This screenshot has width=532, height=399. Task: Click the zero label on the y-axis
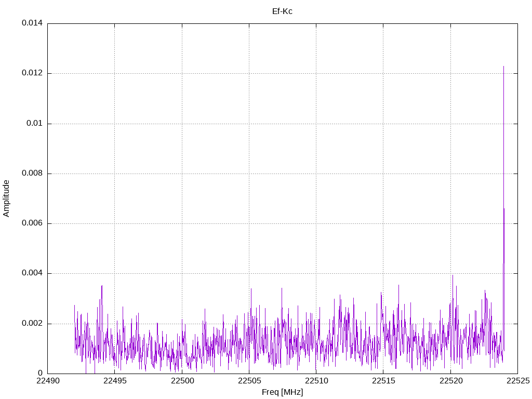click(41, 373)
